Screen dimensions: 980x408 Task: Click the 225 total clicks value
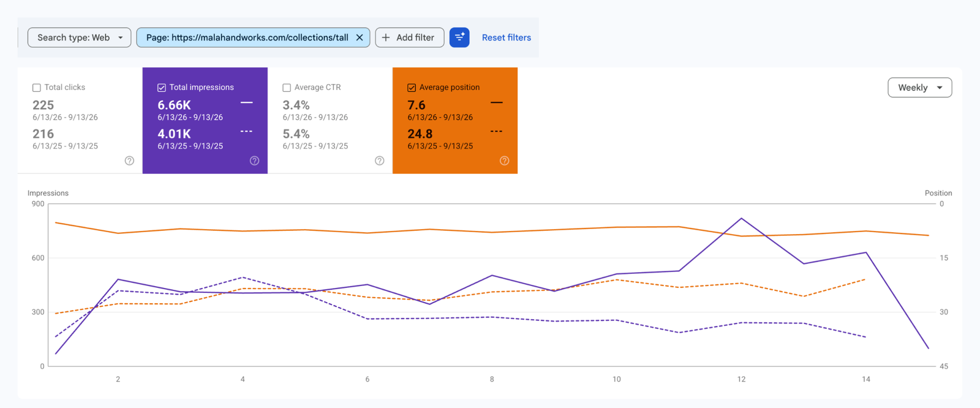tap(43, 105)
